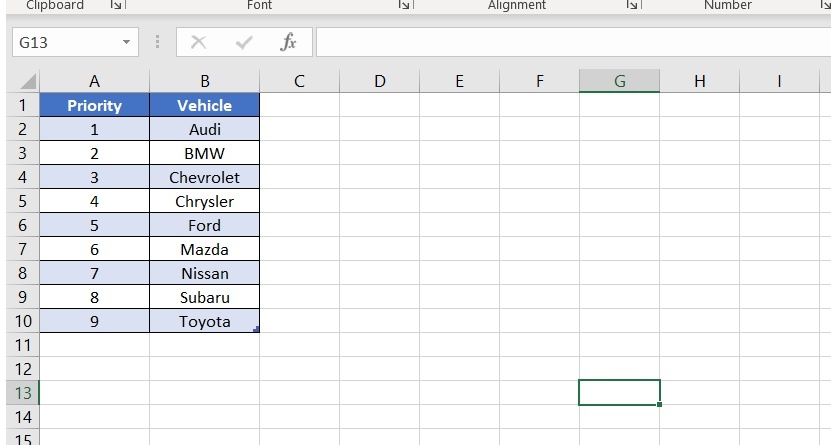Select row 10 header
831x445 pixels.
[x=22, y=321]
